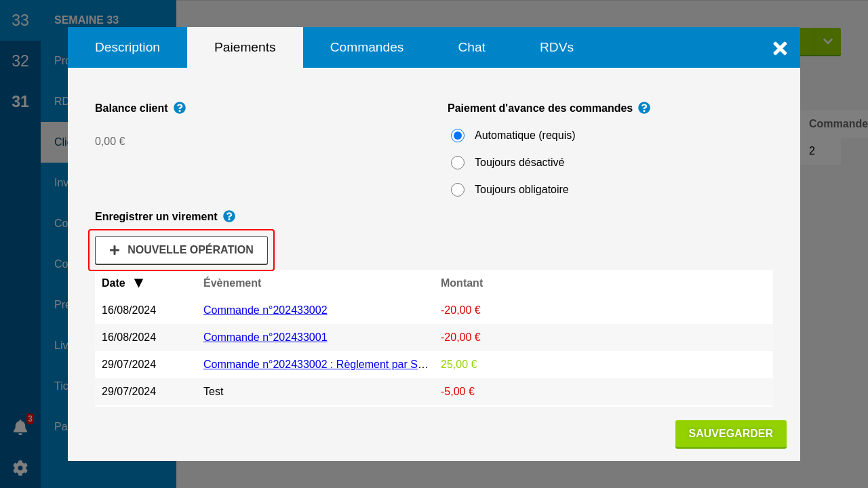The height and width of the screenshot is (488, 868).
Task: Choose Toujours obligatoire payment option
Action: (x=458, y=190)
